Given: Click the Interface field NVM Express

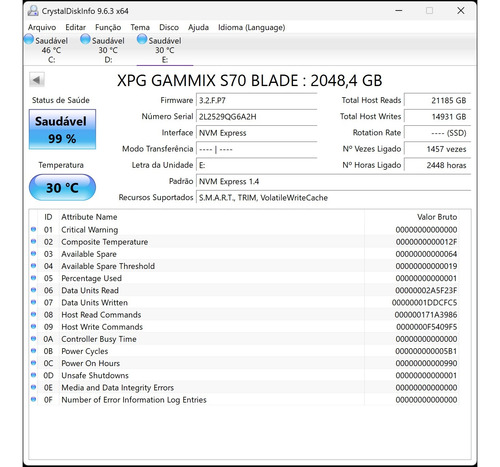Looking at the screenshot, I should click(256, 133).
